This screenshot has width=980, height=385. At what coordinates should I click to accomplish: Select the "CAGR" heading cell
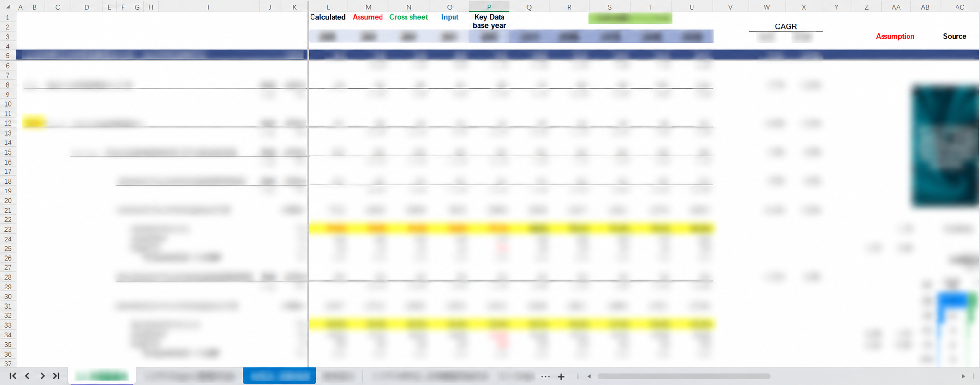[786, 26]
